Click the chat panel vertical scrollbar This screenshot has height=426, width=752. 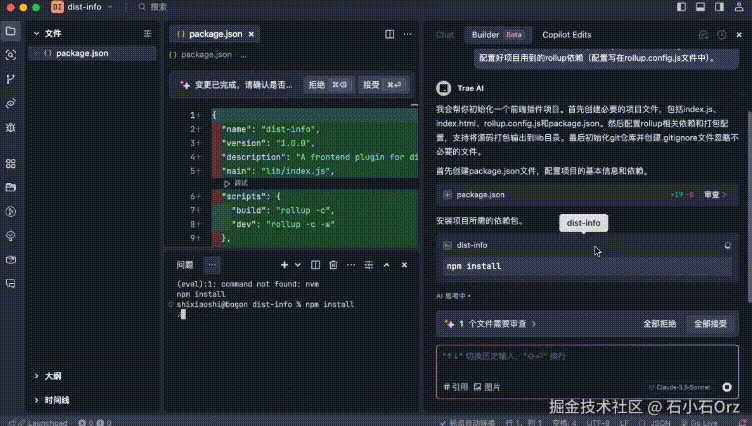(749, 206)
